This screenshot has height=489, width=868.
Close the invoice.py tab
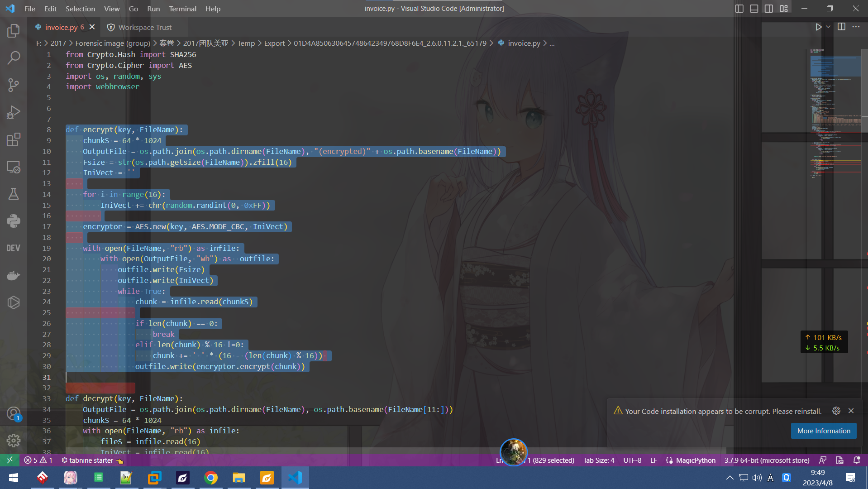pyautogui.click(x=92, y=27)
